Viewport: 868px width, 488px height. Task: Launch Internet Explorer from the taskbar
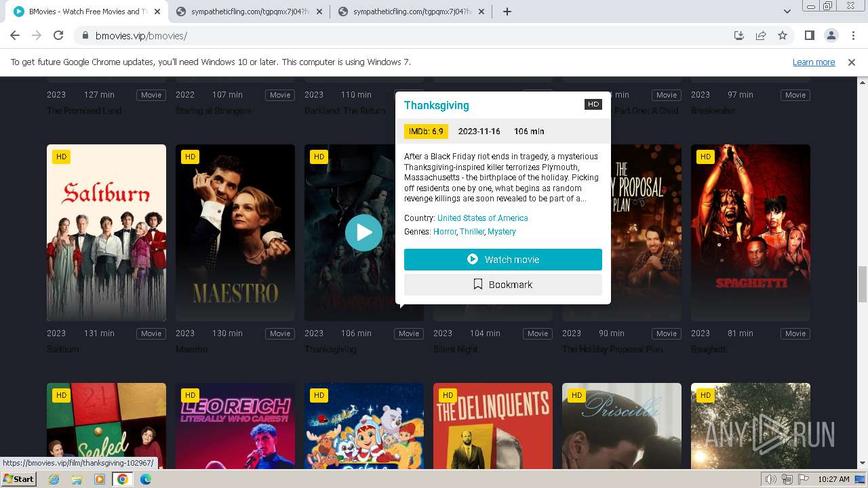(54, 479)
